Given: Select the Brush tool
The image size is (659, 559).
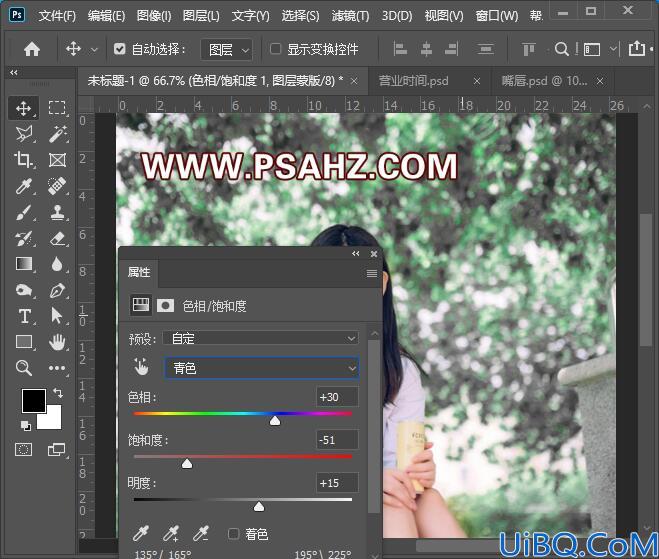Looking at the screenshot, I should 23,212.
